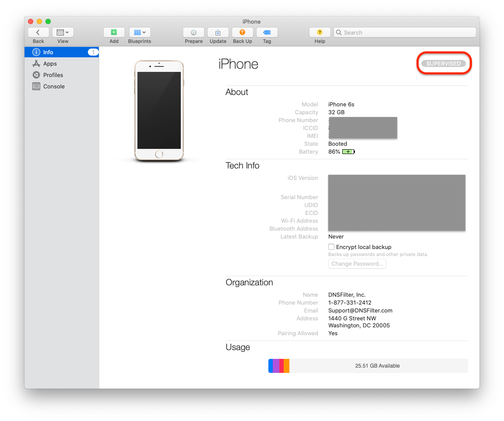
Task: Focus the Search field
Action: coord(405,32)
